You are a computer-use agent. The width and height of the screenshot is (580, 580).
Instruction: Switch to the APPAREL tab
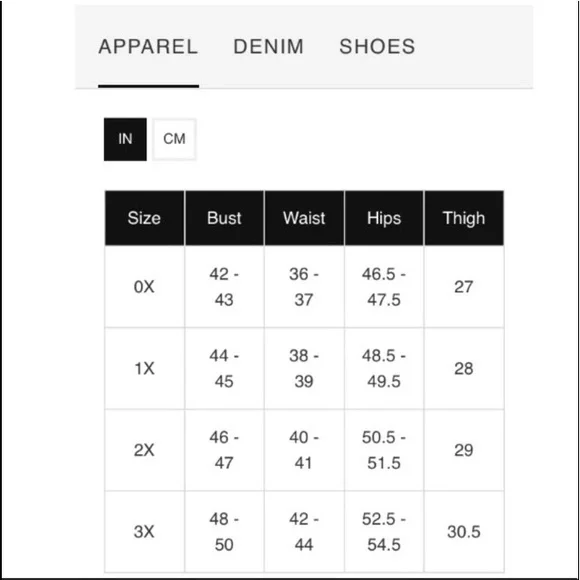point(148,47)
